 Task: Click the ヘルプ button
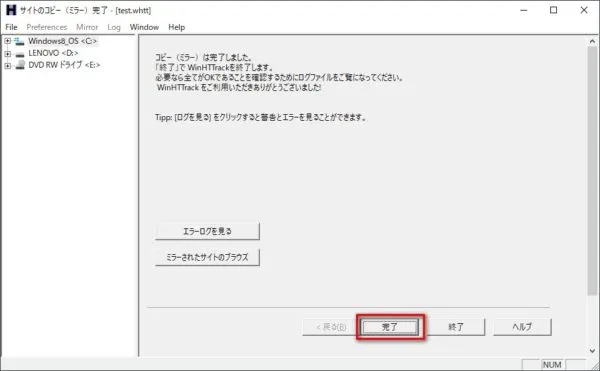pyautogui.click(x=522, y=327)
